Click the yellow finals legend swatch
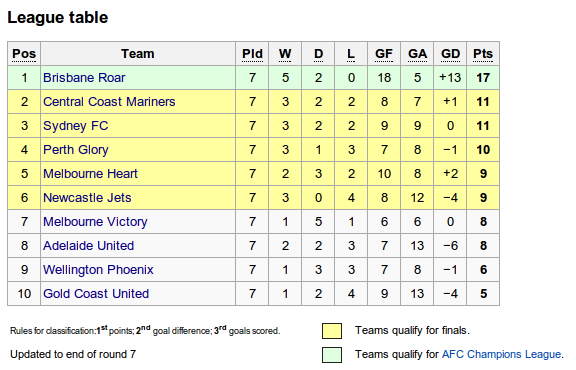The height and width of the screenshot is (370, 576). pyautogui.click(x=332, y=331)
